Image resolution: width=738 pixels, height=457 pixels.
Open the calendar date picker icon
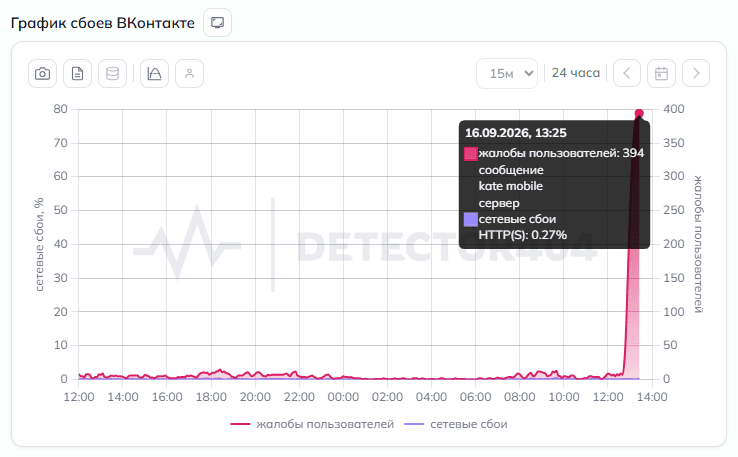[x=661, y=73]
